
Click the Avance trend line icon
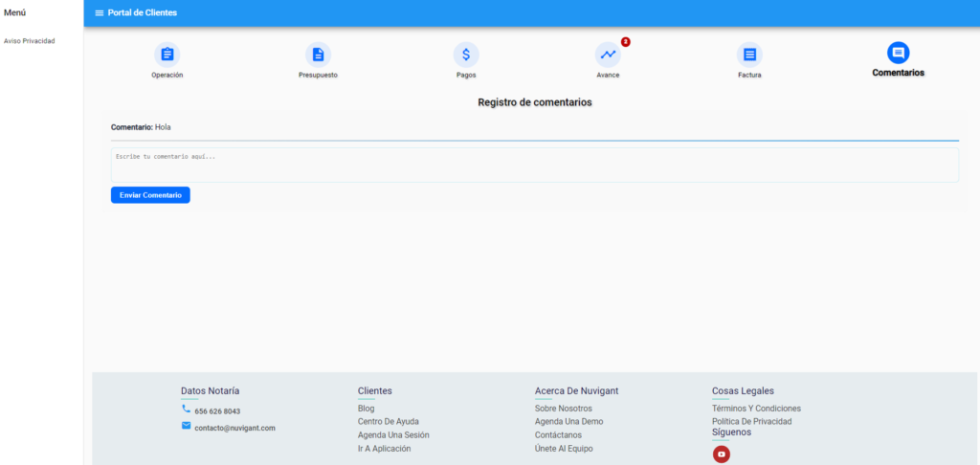click(608, 55)
